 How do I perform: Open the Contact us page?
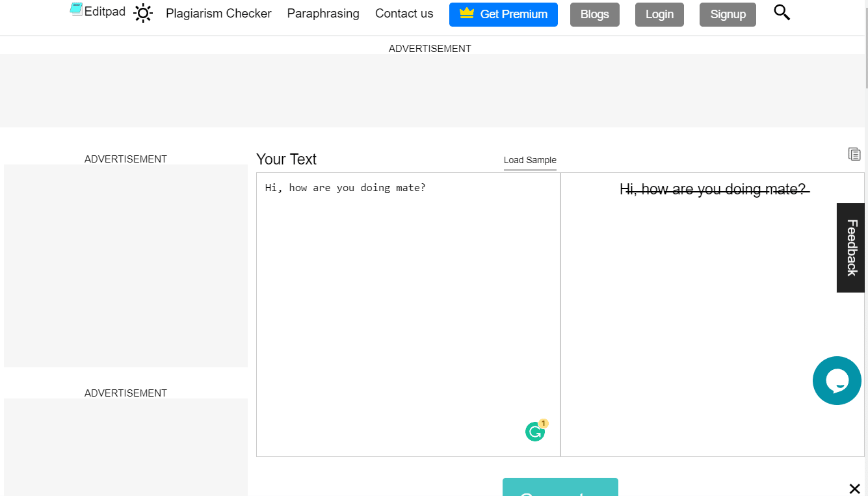pyautogui.click(x=404, y=14)
